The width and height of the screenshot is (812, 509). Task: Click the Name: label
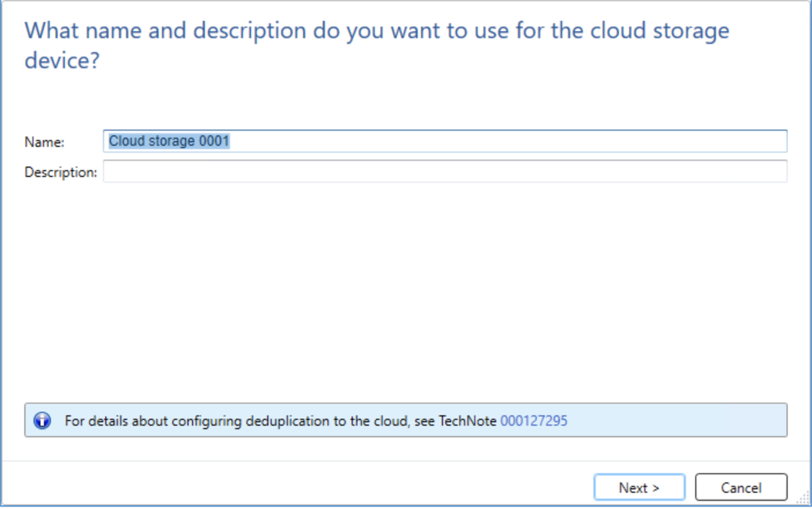click(45, 142)
